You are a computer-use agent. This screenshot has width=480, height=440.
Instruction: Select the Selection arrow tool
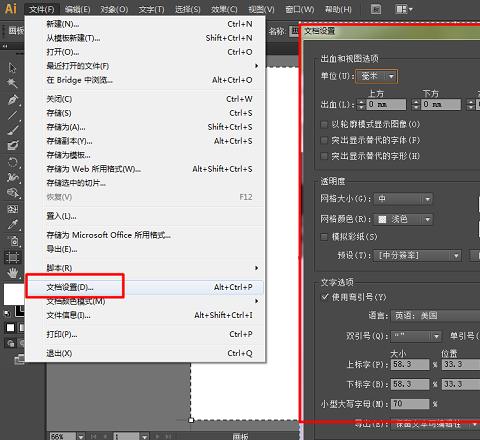click(x=12, y=68)
